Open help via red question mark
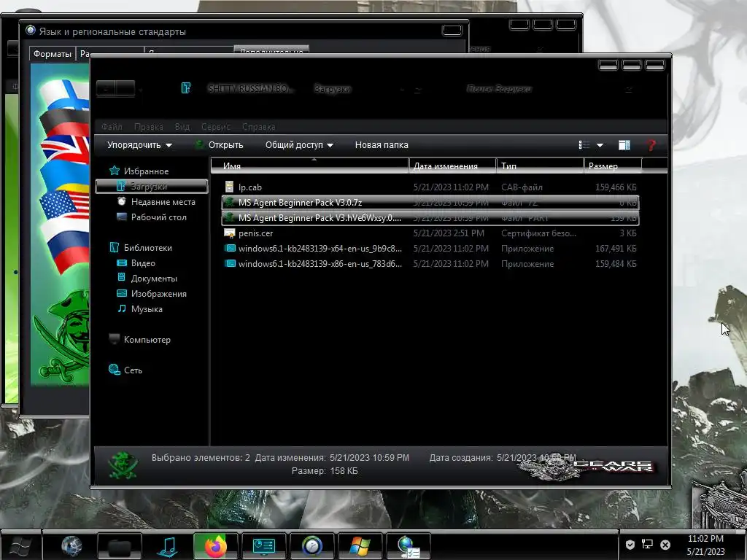The image size is (747, 560). (651, 145)
